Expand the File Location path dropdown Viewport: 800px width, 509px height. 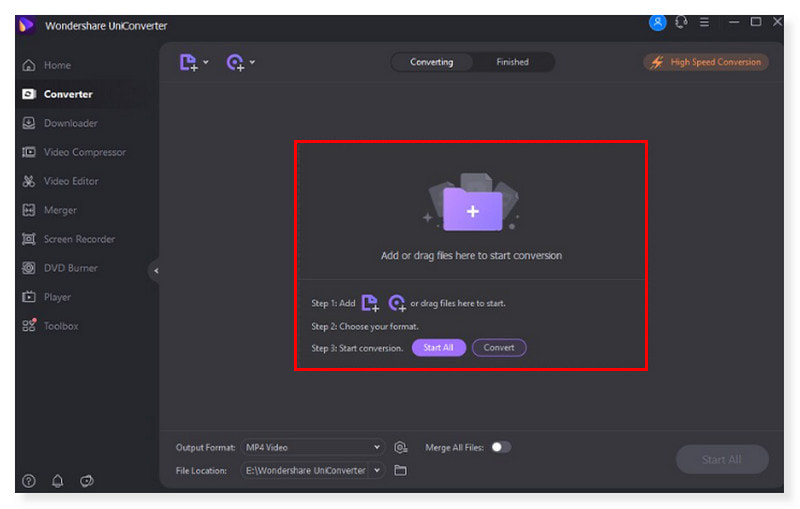(x=311, y=470)
